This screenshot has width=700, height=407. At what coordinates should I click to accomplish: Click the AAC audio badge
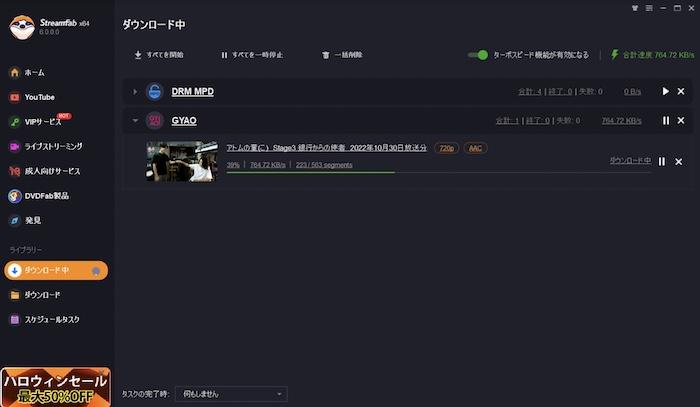[x=475, y=148]
